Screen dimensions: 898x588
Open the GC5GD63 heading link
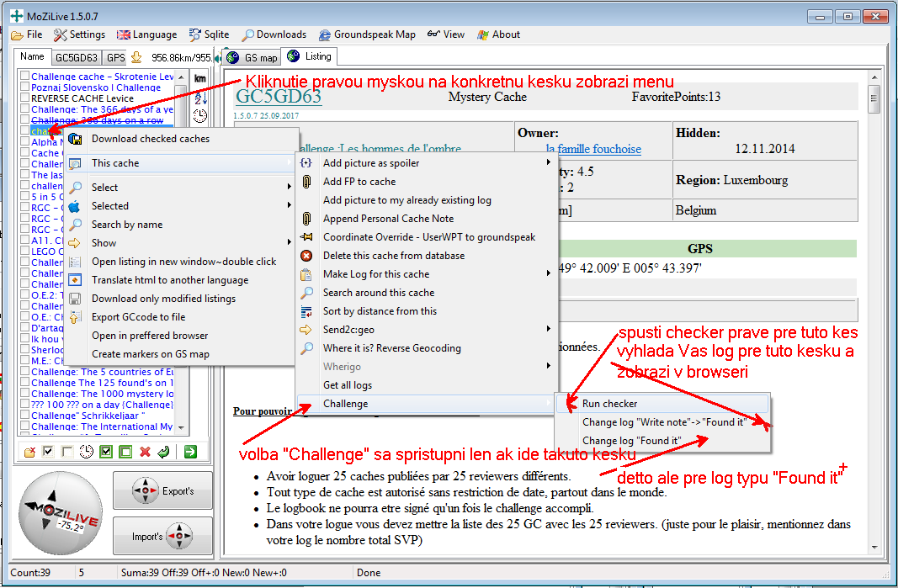[279, 96]
